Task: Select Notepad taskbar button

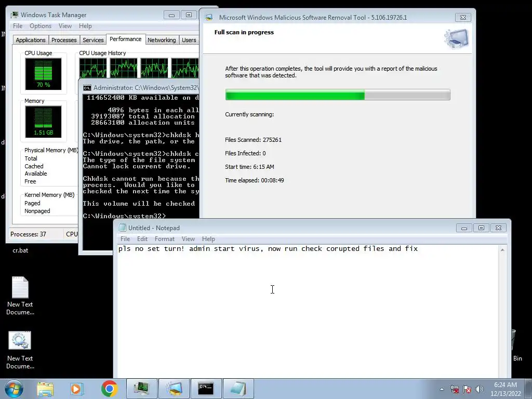Action: pos(238,389)
